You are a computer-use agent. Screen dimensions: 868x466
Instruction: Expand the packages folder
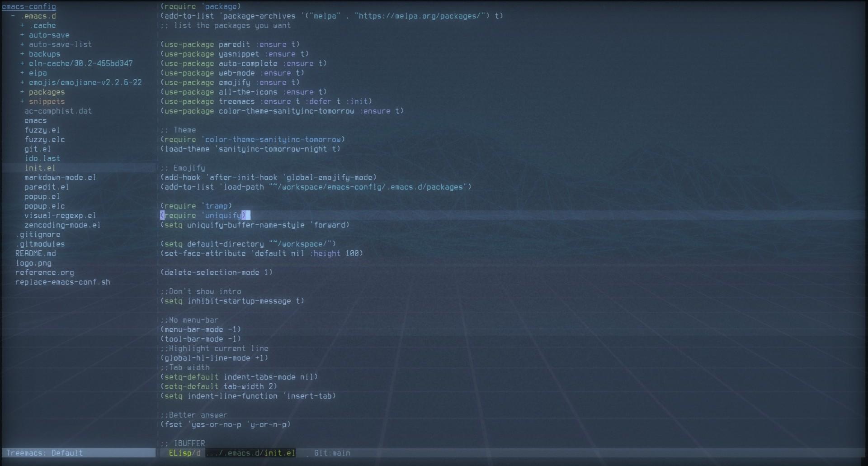[x=22, y=92]
